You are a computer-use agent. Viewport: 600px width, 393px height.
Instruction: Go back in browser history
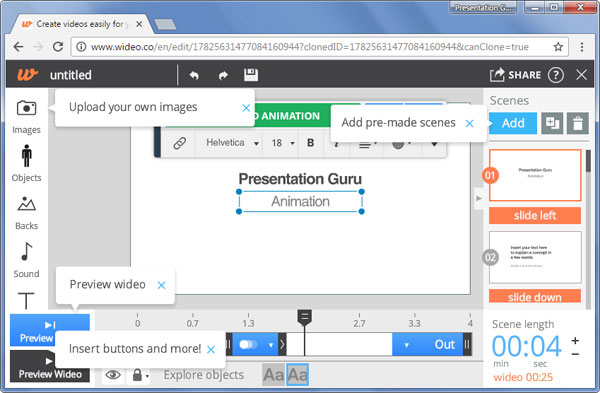18,47
